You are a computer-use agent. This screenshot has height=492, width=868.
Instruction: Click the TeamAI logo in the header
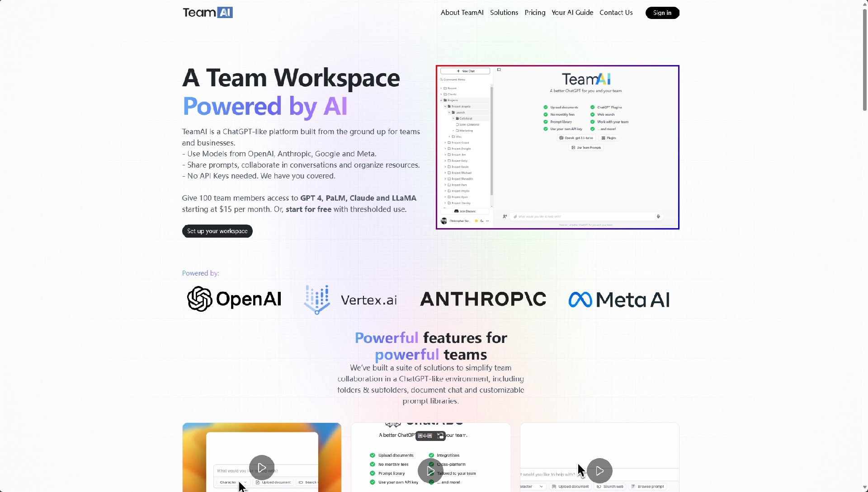click(208, 13)
